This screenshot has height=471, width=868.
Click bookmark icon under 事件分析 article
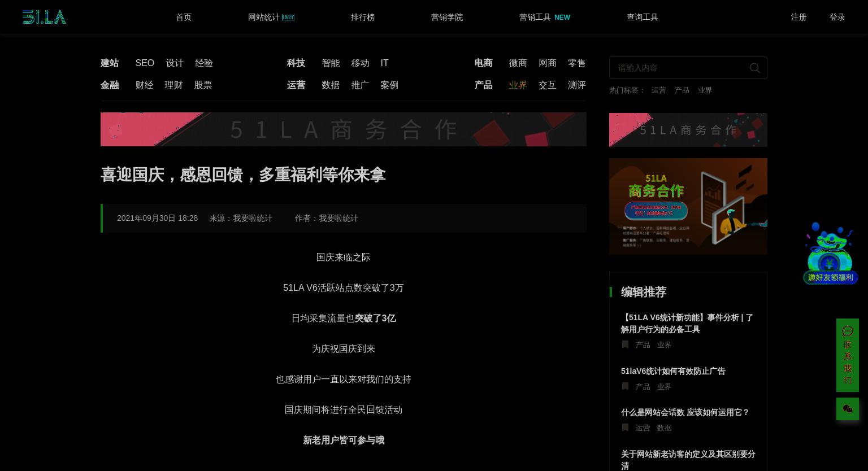click(625, 344)
